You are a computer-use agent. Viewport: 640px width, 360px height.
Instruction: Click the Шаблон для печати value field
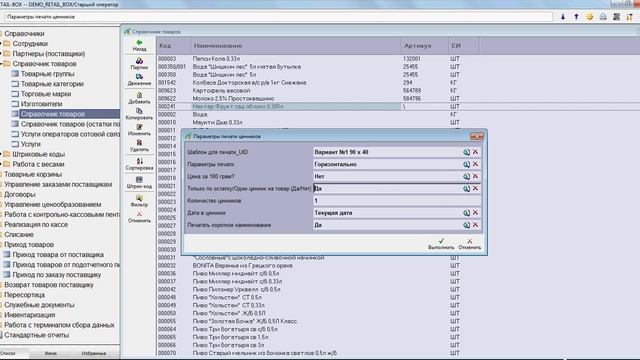387,152
